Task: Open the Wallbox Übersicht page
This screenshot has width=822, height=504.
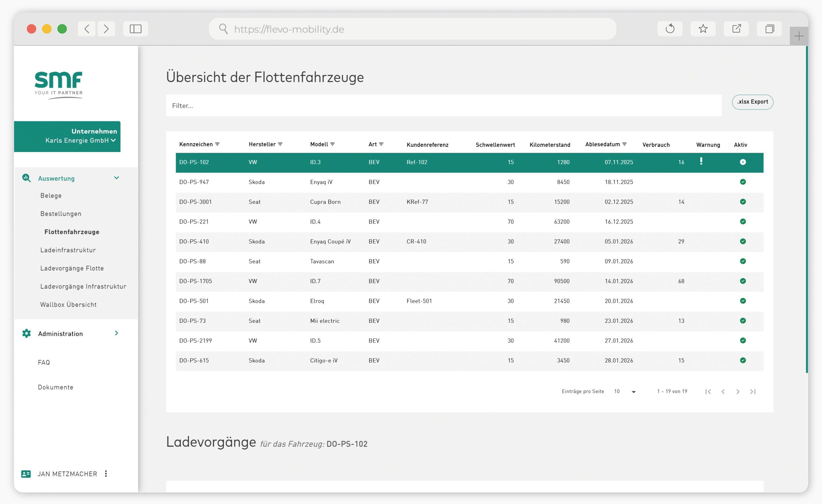Action: [68, 304]
